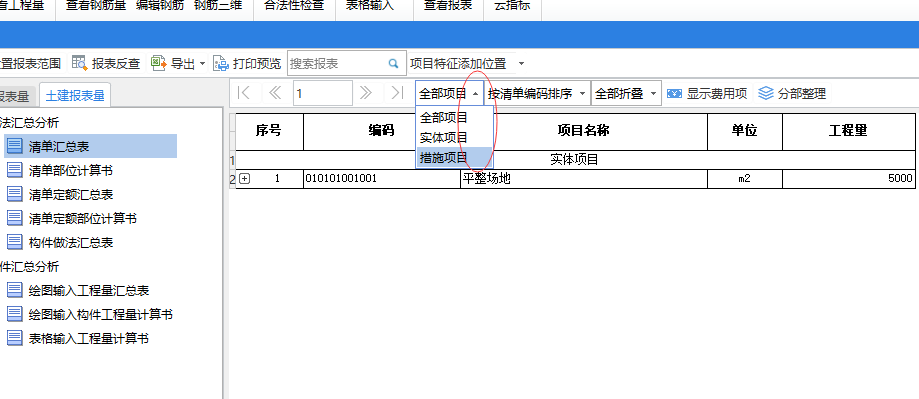Click quantity cell 5000

[x=849, y=179]
